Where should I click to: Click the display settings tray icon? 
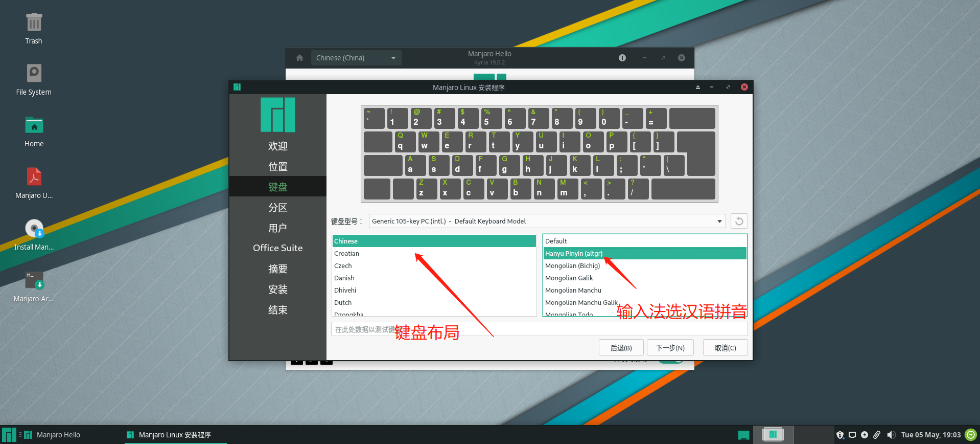click(852, 435)
